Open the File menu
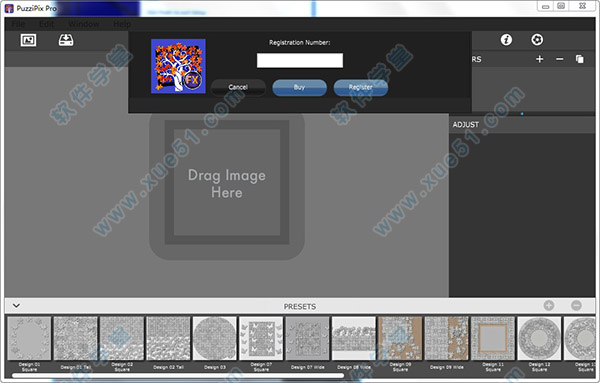The height and width of the screenshot is (383, 600). point(18,24)
